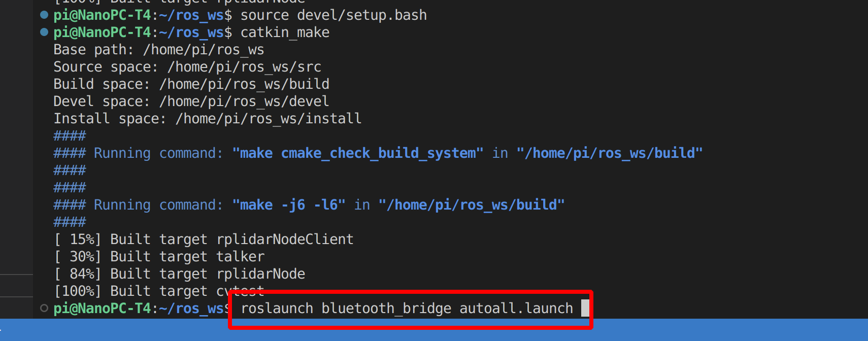Open the Source space /home/pi/ros_ws/src path
Viewport: 868px width, 341px height.
244,67
